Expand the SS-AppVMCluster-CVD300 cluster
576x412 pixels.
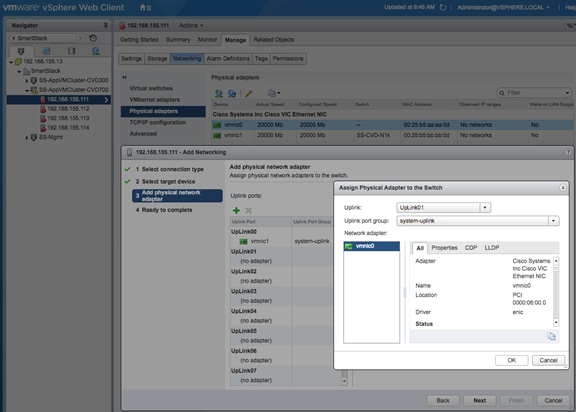tap(27, 81)
